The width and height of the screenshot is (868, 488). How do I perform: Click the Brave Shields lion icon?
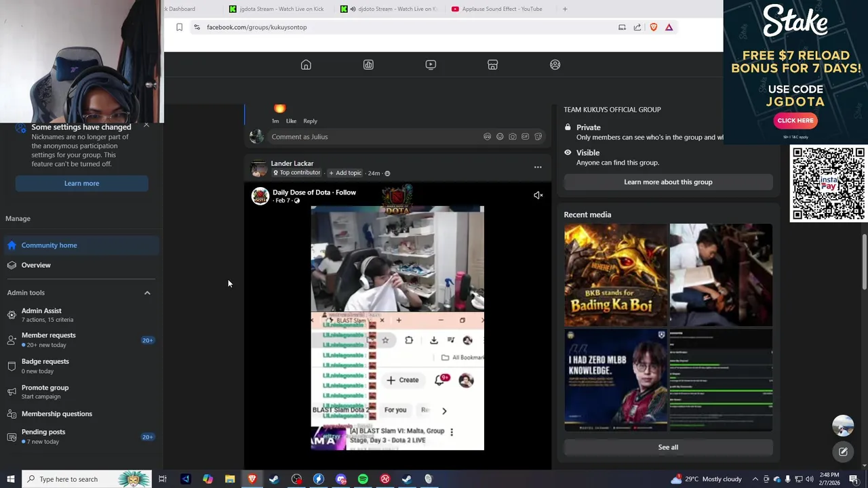(654, 27)
